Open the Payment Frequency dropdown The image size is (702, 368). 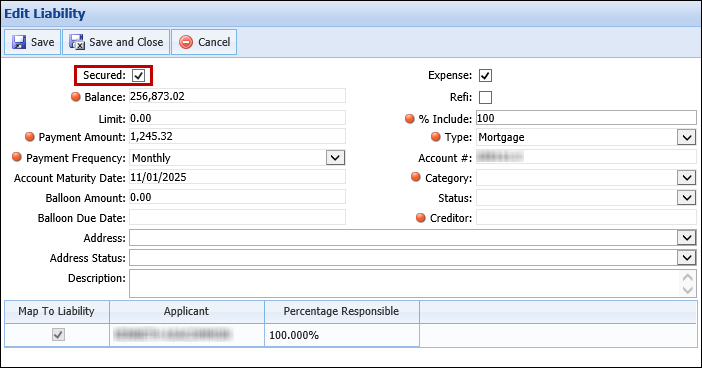335,158
